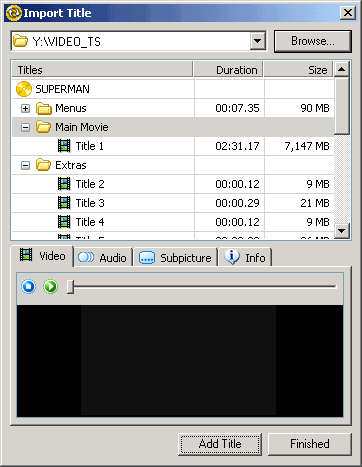Collapse the Extras folder node
Screen dimensions: 362x467
point(25,165)
